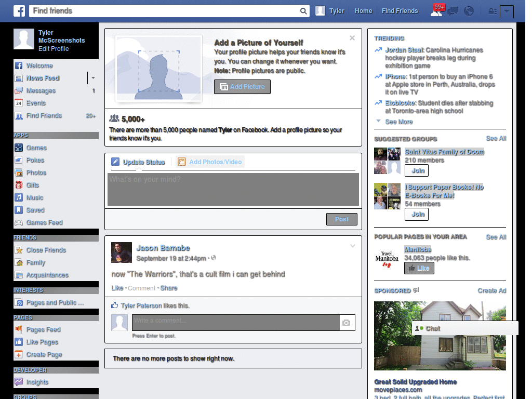Viewport: 532px width, 399px height.
Task: Dismiss the Add a Picture card
Action: (352, 38)
